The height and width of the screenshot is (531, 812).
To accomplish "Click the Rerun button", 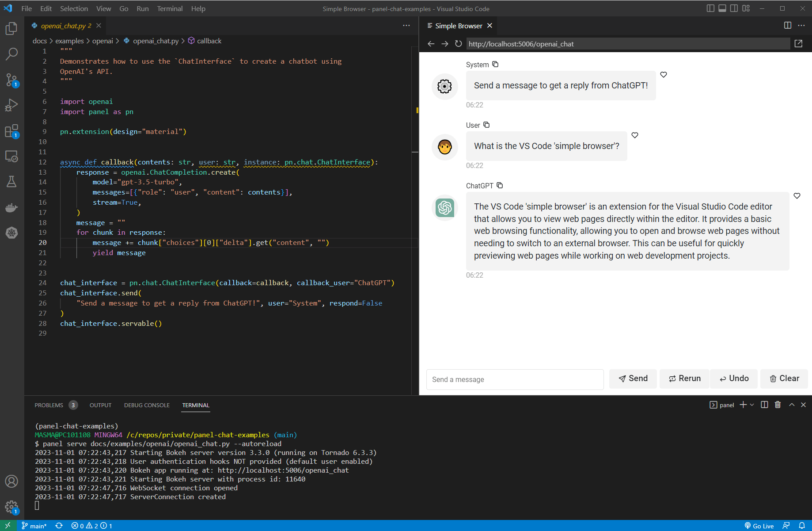I will pyautogui.click(x=684, y=379).
